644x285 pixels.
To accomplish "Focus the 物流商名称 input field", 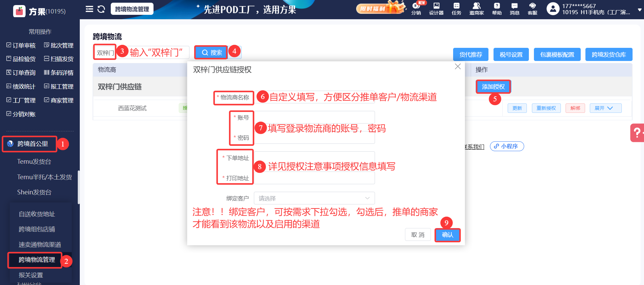I will pos(314,97).
